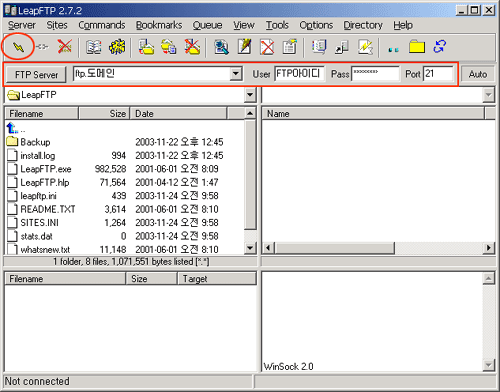Click the remote pane Name column header
Viewport: 500px width, 392px height.
pyautogui.click(x=373, y=114)
